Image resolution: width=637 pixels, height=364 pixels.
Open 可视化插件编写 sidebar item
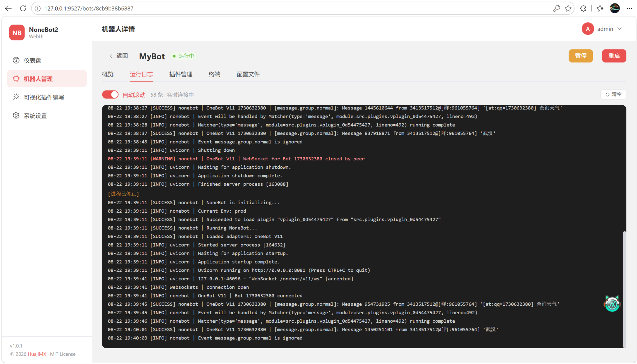tap(47, 97)
